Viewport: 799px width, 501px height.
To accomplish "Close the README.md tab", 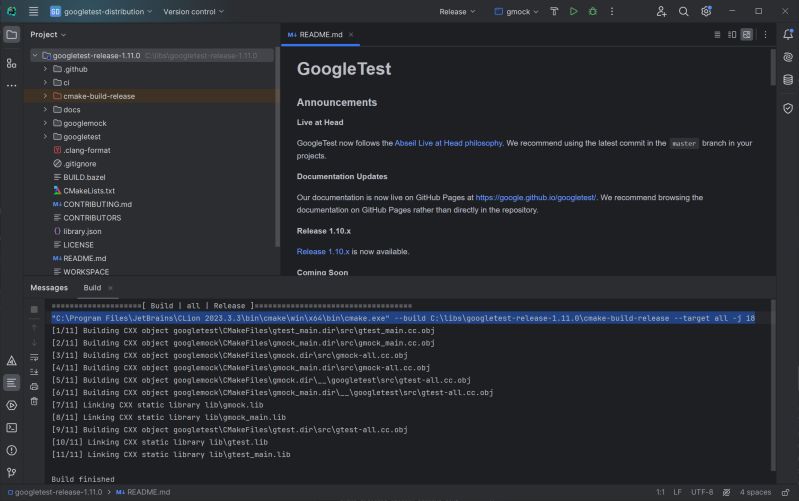I will [351, 35].
